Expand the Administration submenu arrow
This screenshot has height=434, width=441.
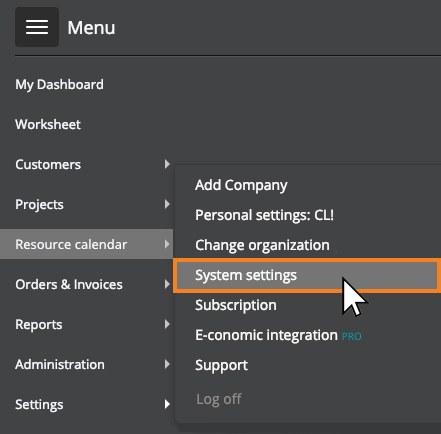click(x=167, y=364)
